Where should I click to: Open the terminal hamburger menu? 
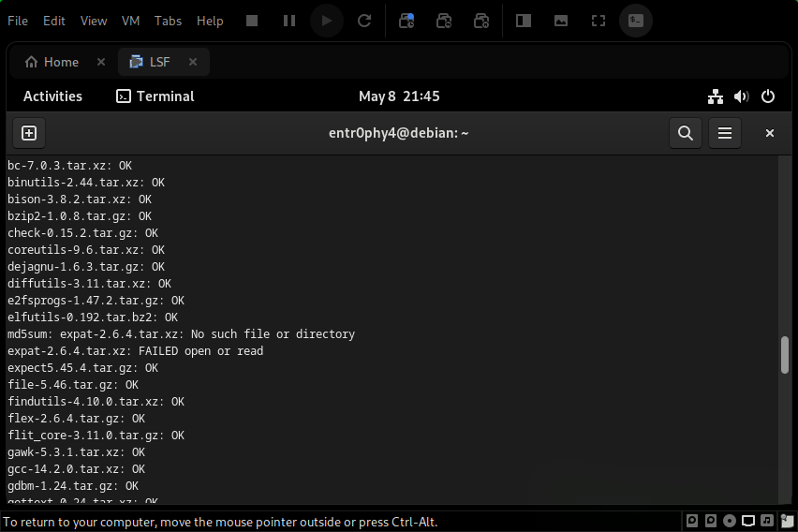pos(724,133)
